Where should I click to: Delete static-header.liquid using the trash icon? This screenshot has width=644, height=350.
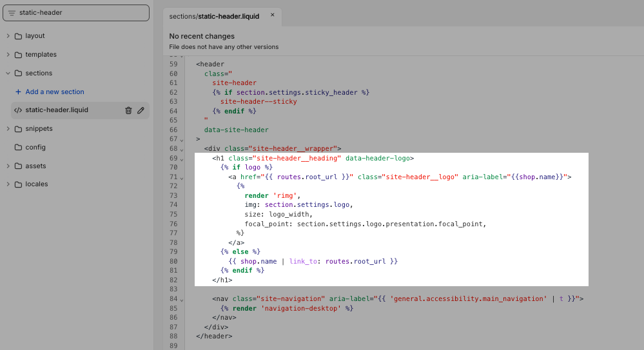coord(128,110)
